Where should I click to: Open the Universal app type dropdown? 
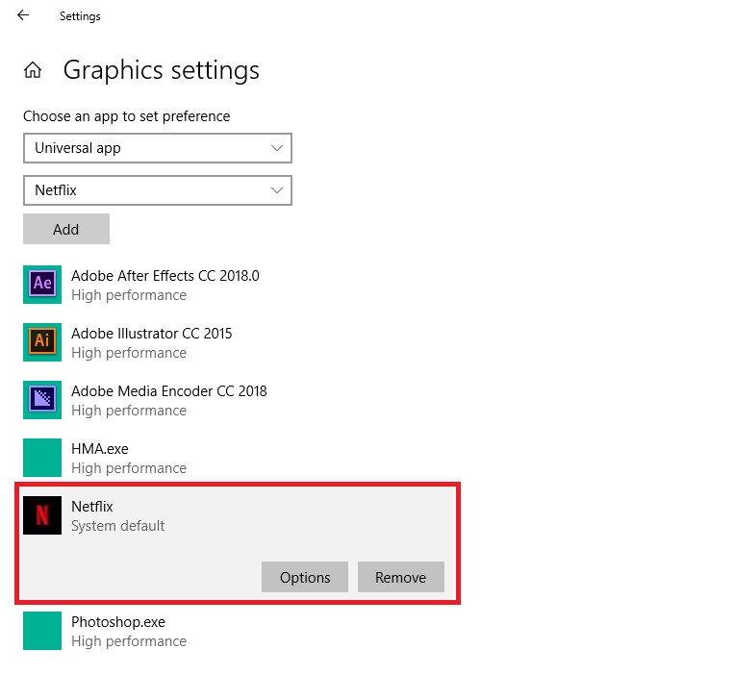click(158, 148)
